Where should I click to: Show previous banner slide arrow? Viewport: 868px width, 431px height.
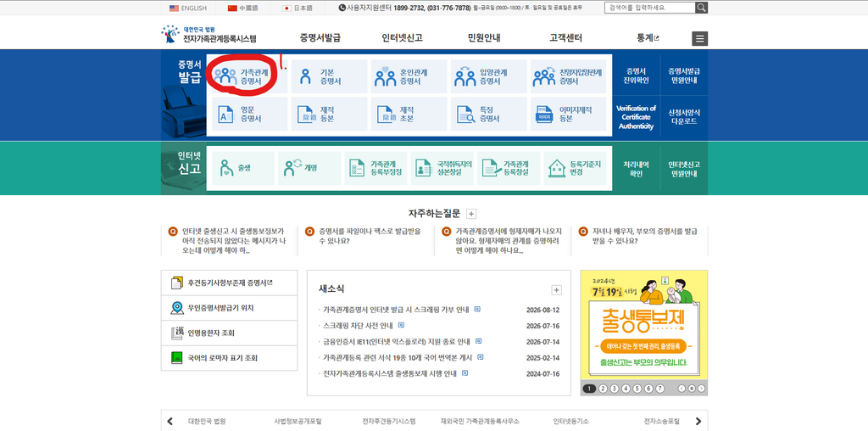click(682, 389)
